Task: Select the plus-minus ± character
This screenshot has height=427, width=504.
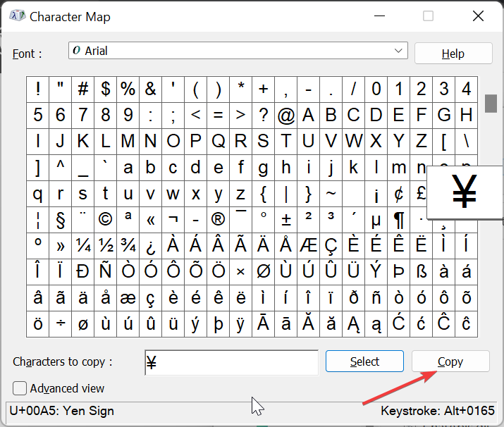Action: click(x=285, y=220)
